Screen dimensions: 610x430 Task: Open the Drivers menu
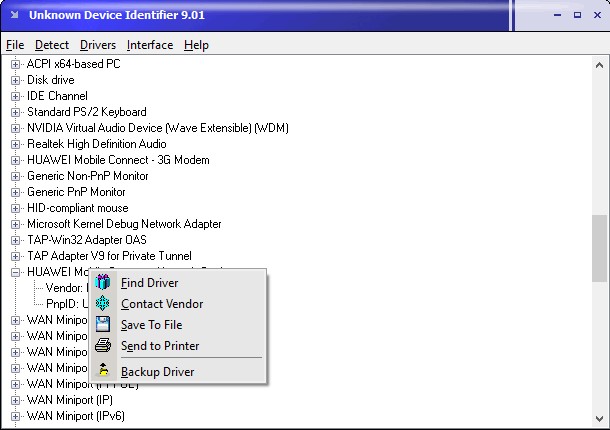click(98, 45)
